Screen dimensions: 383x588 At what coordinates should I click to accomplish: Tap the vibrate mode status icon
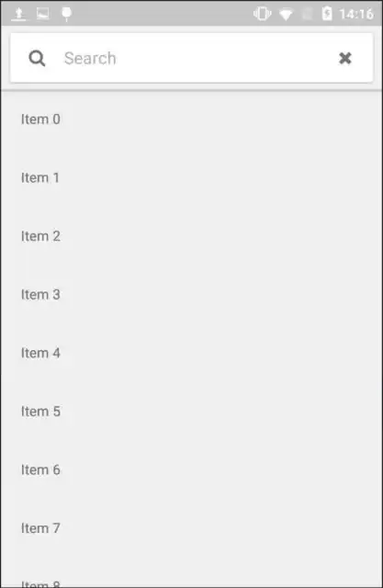(x=263, y=14)
